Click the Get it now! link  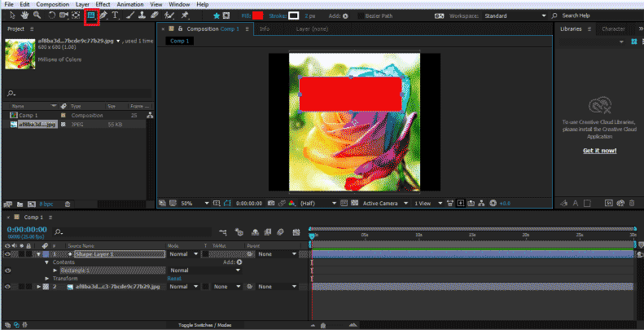click(600, 151)
